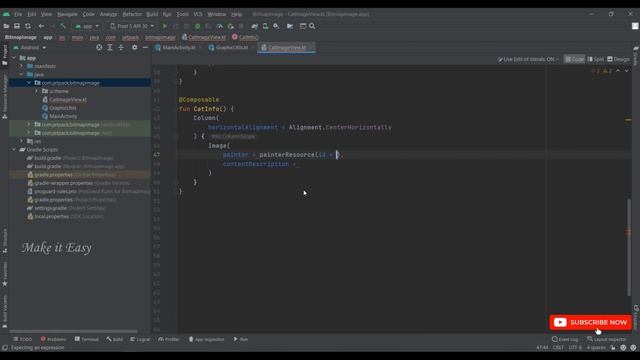Viewport: 640px width, 360px height.
Task: Open the Navigate menu
Action: click(x=67, y=14)
